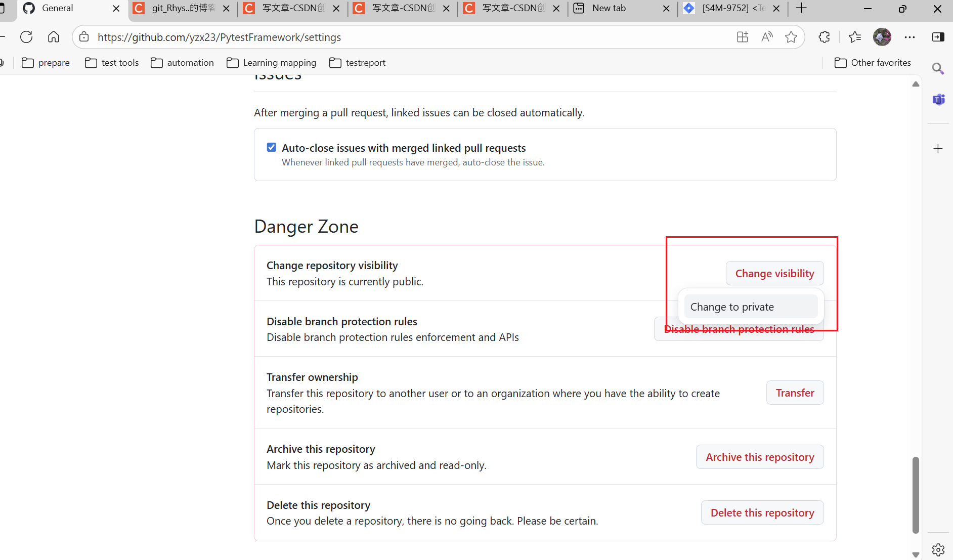Click 'Once you delete a repository' warning text

432,521
